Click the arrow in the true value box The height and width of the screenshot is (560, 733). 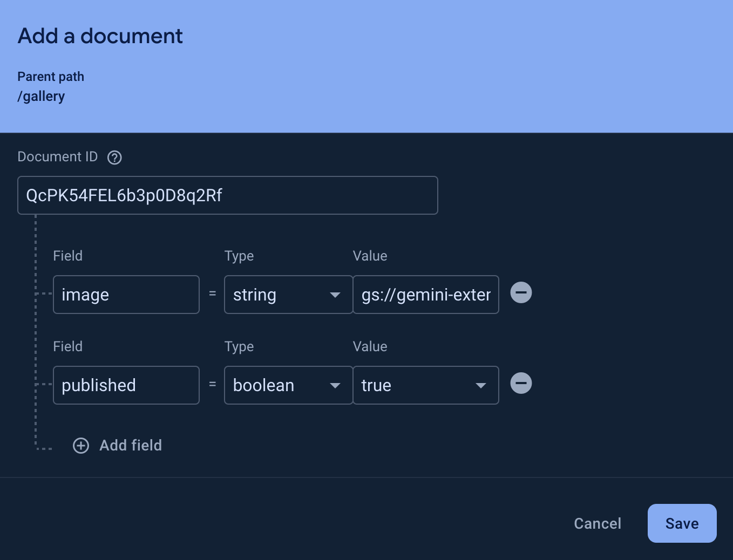click(x=480, y=386)
